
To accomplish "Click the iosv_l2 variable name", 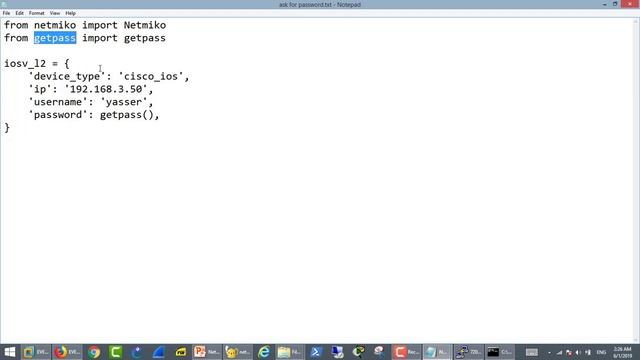I will (25, 64).
